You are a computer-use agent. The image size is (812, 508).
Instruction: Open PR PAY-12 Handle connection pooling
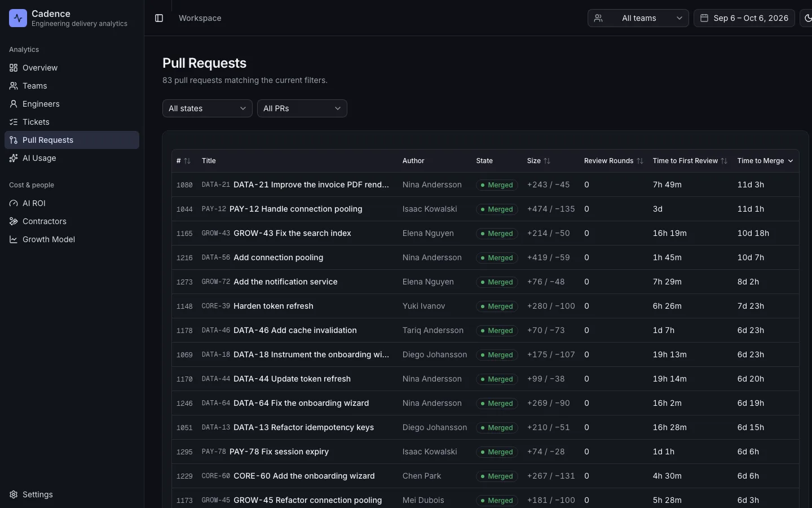pyautogui.click(x=296, y=209)
